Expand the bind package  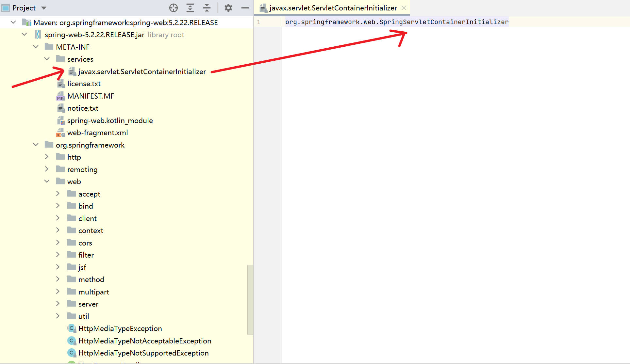pos(58,206)
